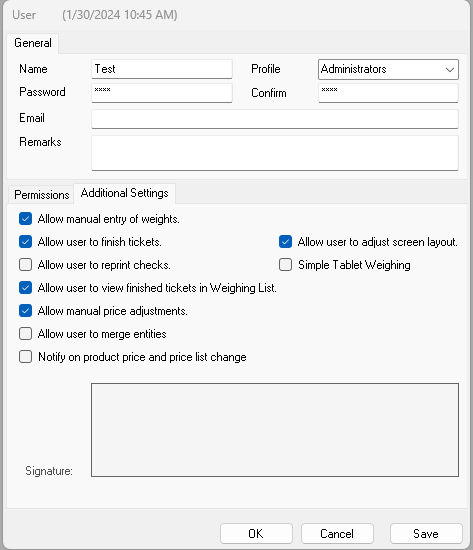473x550 pixels.
Task: Switch to the Permissions tab
Action: [x=41, y=194]
